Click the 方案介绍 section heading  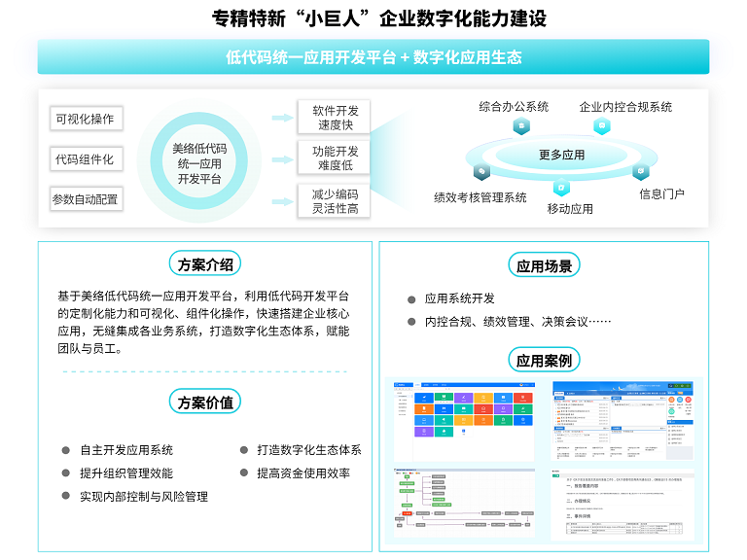(x=204, y=263)
